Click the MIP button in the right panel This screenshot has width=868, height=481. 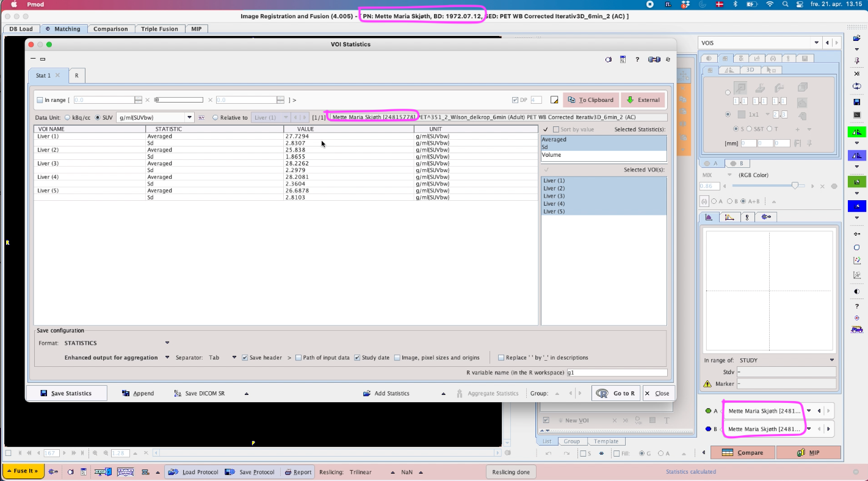[x=809, y=452]
